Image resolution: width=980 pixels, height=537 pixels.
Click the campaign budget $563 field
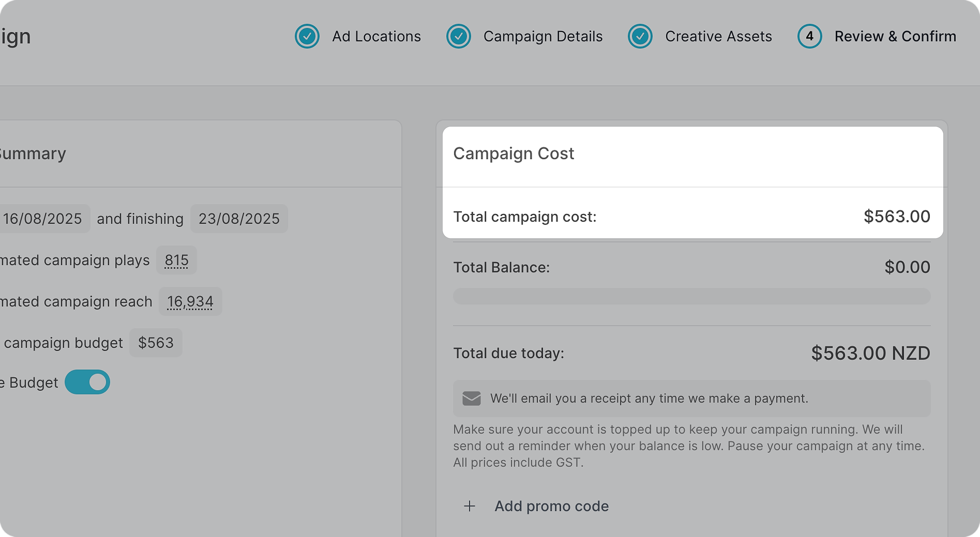tap(156, 343)
